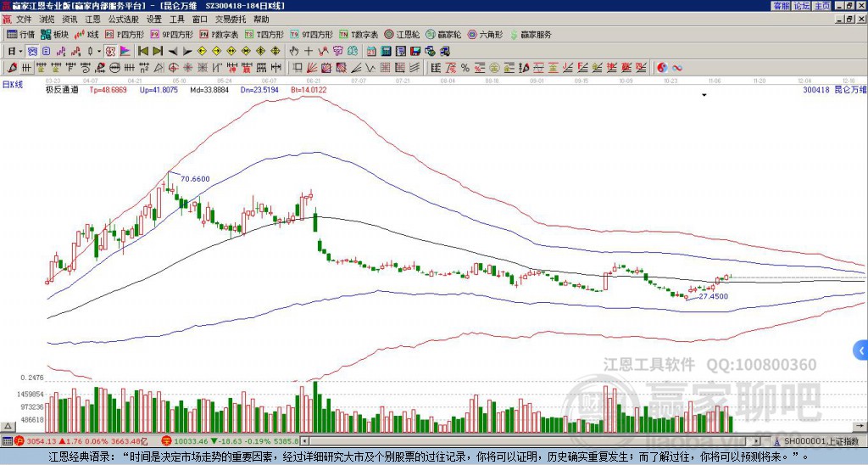Open the 板块 sector view
868x465 pixels.
(x=55, y=34)
